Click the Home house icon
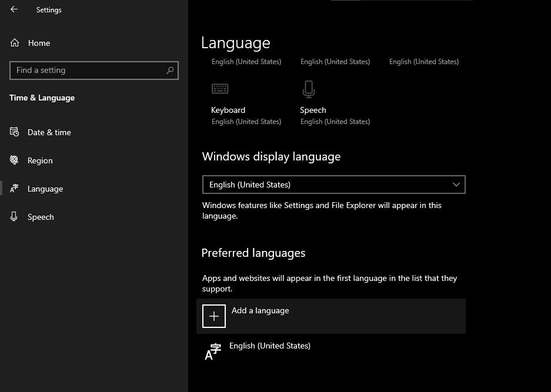 14,42
